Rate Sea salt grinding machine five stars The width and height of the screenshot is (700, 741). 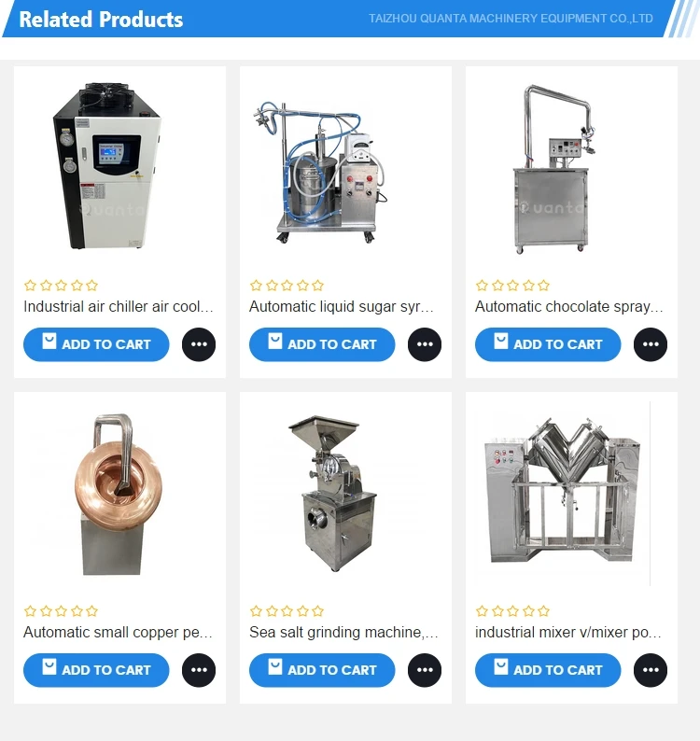click(x=318, y=611)
